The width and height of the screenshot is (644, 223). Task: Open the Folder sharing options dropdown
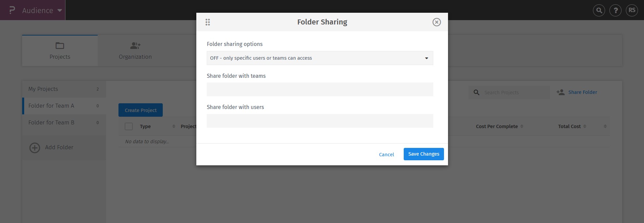pos(320,58)
